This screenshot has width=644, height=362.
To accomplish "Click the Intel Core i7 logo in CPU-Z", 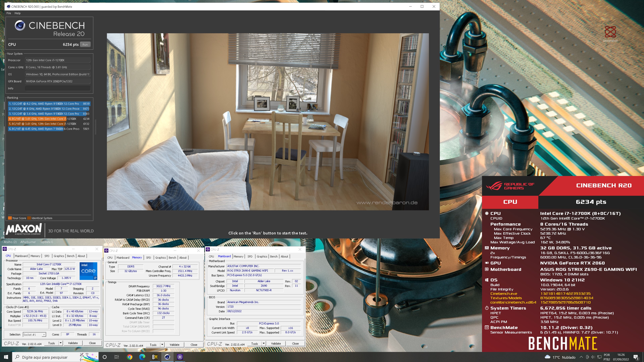I will tap(88, 271).
